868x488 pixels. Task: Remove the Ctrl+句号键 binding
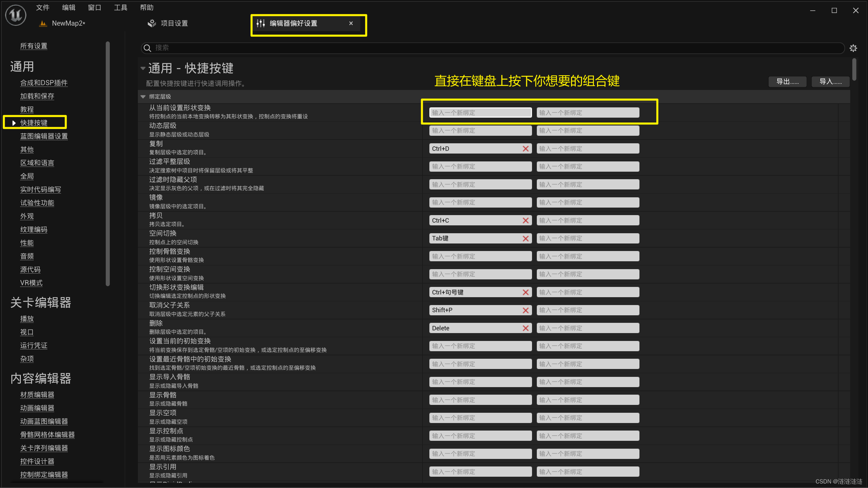coord(526,292)
